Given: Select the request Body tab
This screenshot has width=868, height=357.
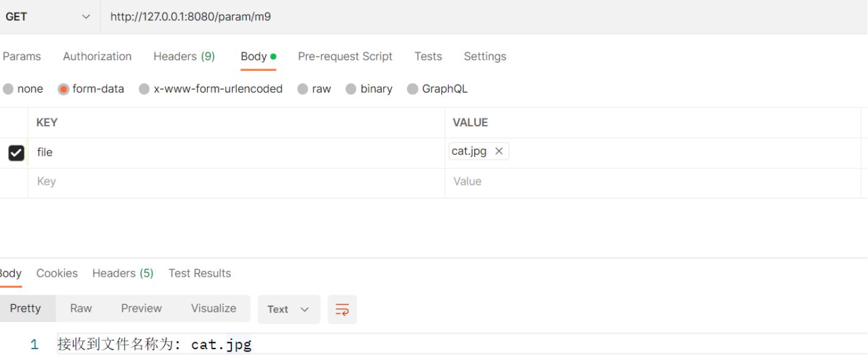Looking at the screenshot, I should tap(258, 56).
